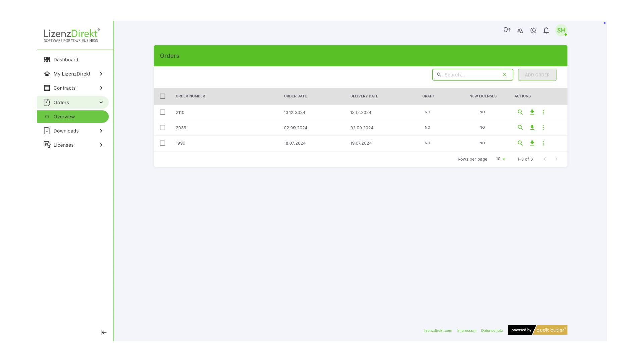Toggle dark mode moon icon
This screenshot has width=644, height=362.
(x=533, y=31)
